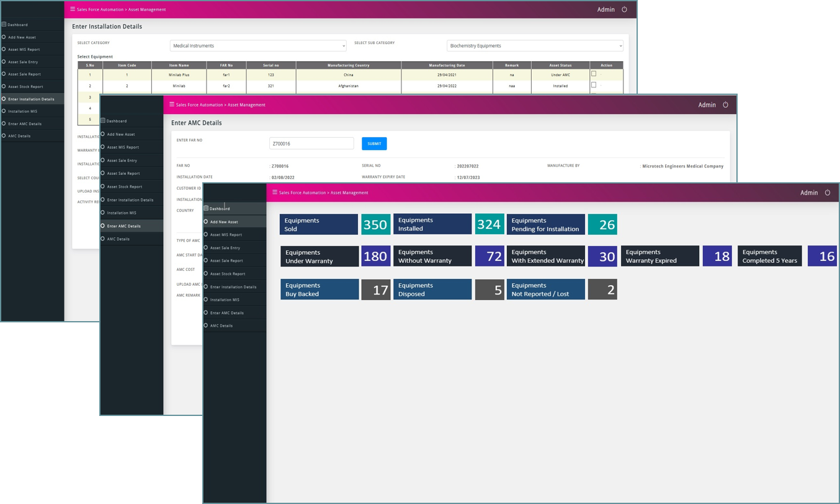This screenshot has height=504, width=840.
Task: Click hamburger menu icon in Enter Installation Details window
Action: (73, 9)
